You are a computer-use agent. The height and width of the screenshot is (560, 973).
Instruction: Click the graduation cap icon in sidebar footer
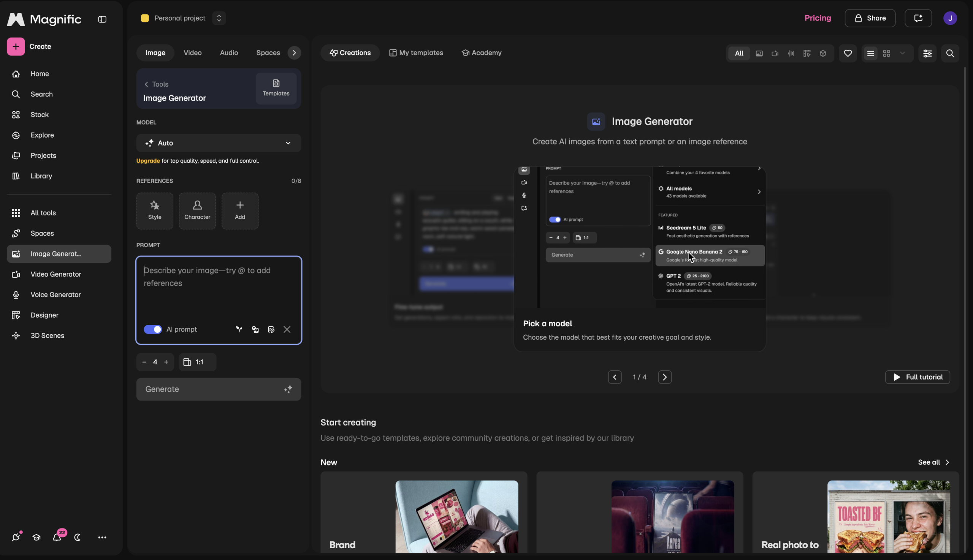[36, 537]
